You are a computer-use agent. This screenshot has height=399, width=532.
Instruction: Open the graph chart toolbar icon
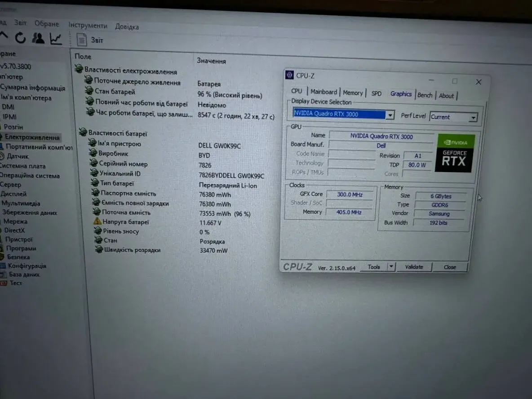56,39
